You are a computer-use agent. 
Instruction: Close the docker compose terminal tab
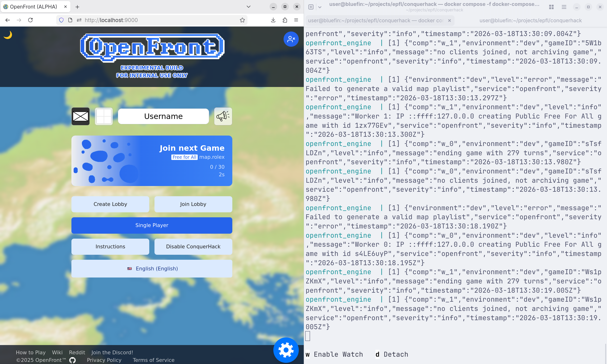(x=449, y=21)
